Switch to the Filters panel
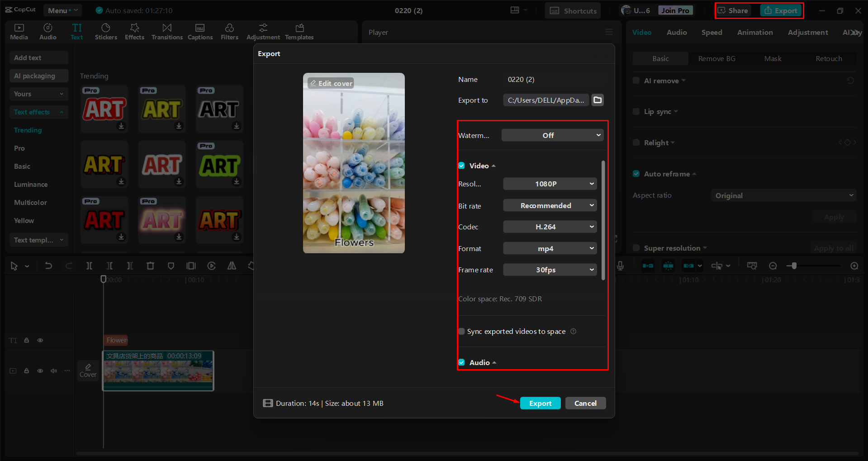Viewport: 868px width, 461px height. click(x=229, y=31)
